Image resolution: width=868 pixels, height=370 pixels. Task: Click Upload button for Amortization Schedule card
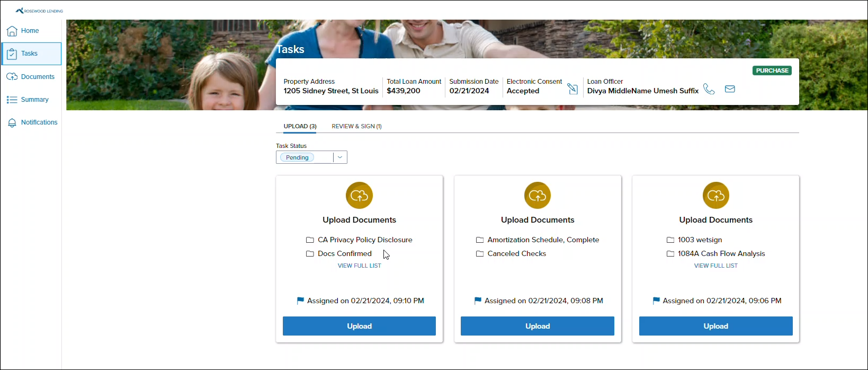click(538, 326)
